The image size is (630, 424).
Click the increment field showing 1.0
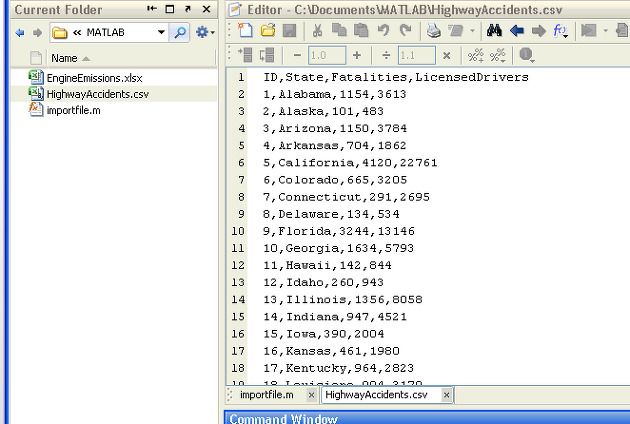(x=327, y=55)
